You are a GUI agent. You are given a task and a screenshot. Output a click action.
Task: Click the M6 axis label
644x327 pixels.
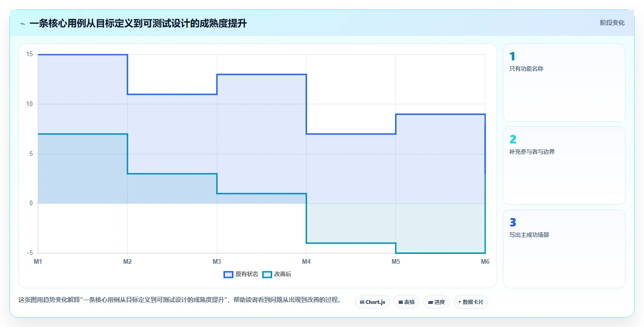[485, 261]
